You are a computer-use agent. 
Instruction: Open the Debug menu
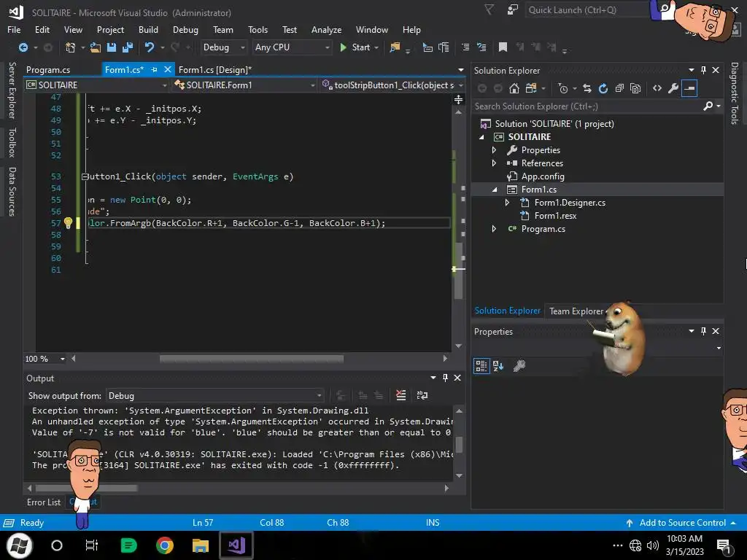tap(185, 29)
